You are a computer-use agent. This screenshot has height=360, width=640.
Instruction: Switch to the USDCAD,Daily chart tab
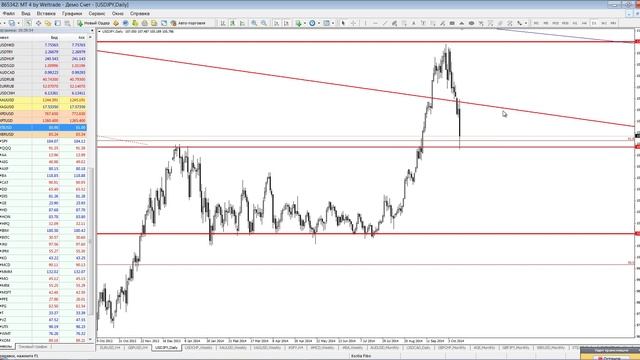pos(418,347)
